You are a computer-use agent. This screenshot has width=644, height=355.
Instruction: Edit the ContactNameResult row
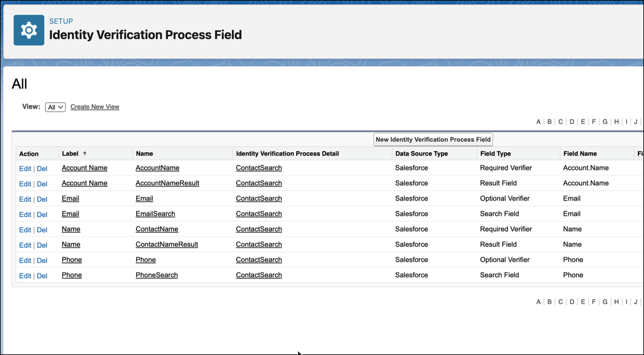(25, 245)
